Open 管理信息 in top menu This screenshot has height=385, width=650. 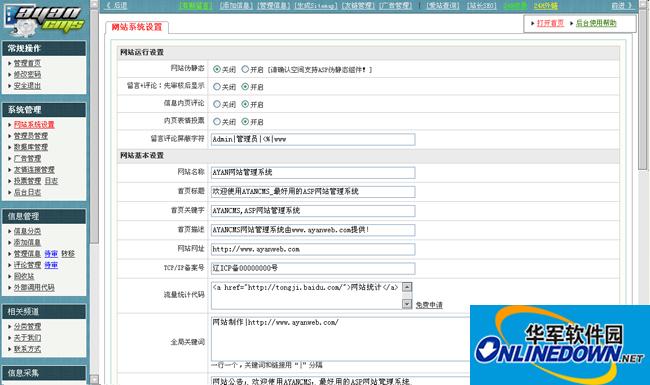coord(274,5)
